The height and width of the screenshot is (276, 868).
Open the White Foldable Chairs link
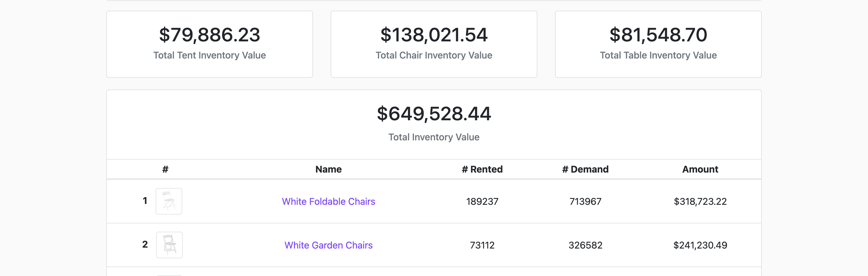tap(328, 202)
